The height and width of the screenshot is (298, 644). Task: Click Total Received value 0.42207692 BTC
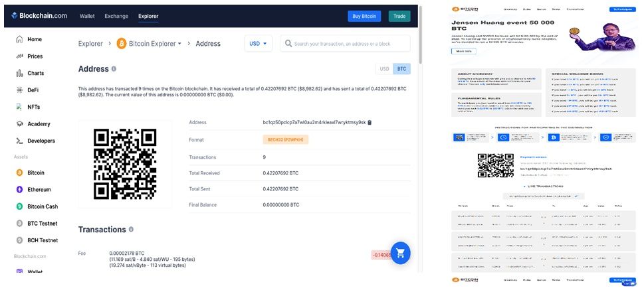tap(280, 173)
